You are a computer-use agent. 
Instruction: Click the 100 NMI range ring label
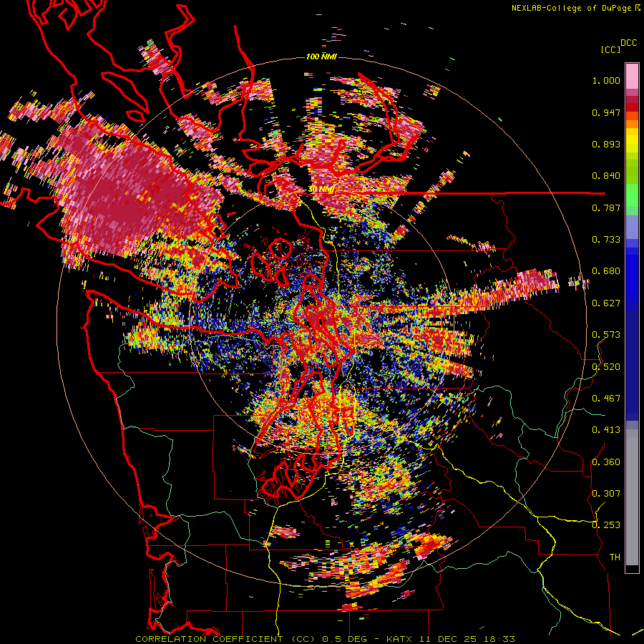321,57
